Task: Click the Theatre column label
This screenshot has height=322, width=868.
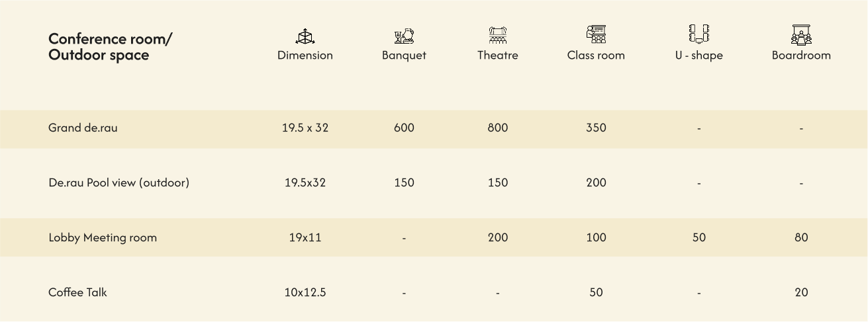Action: pyautogui.click(x=498, y=56)
